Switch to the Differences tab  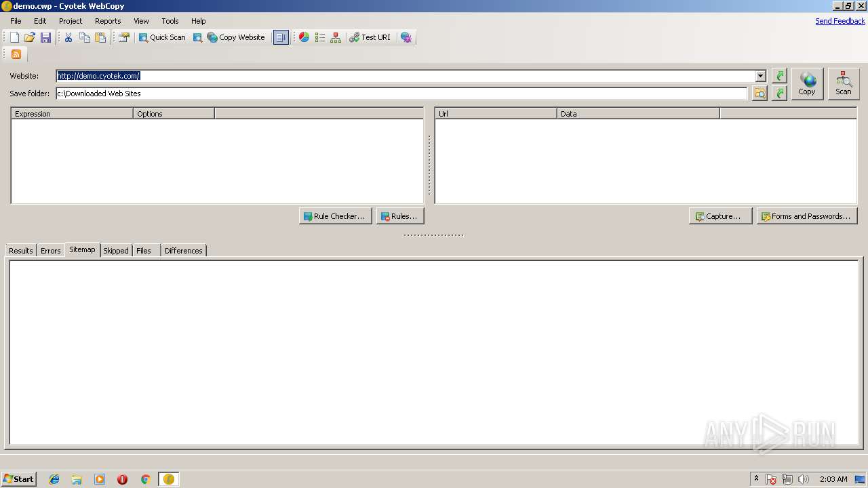[184, 251]
